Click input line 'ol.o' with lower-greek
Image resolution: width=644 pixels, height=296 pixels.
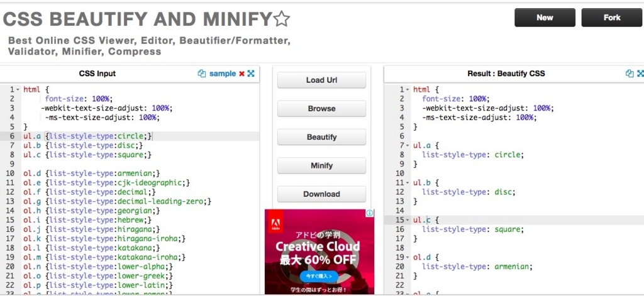[x=98, y=276]
